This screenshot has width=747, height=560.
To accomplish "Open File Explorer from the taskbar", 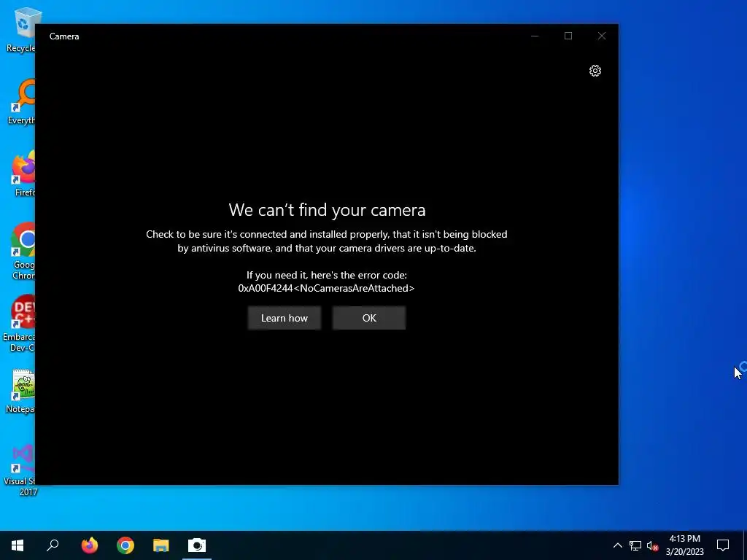I will point(161,545).
